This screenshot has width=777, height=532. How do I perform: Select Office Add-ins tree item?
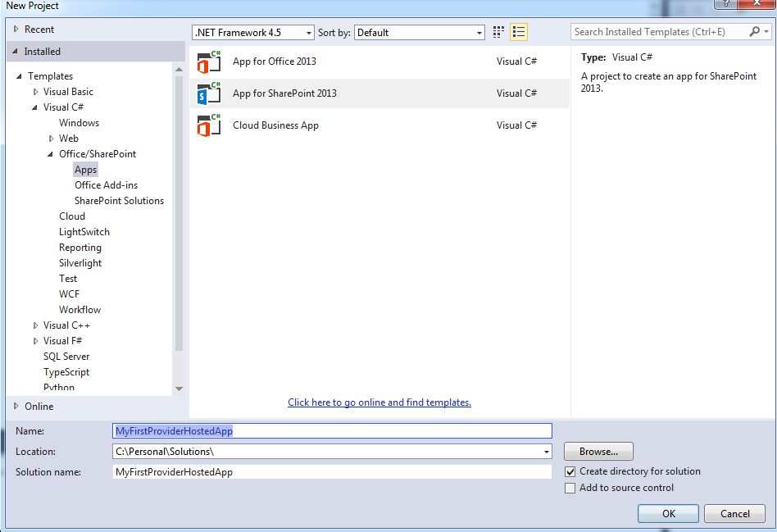click(x=106, y=185)
